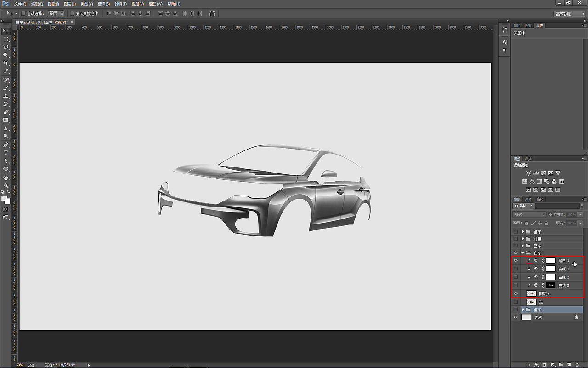Expand the 金车 layer group
Screen dimensions: 588x368
tap(523, 310)
